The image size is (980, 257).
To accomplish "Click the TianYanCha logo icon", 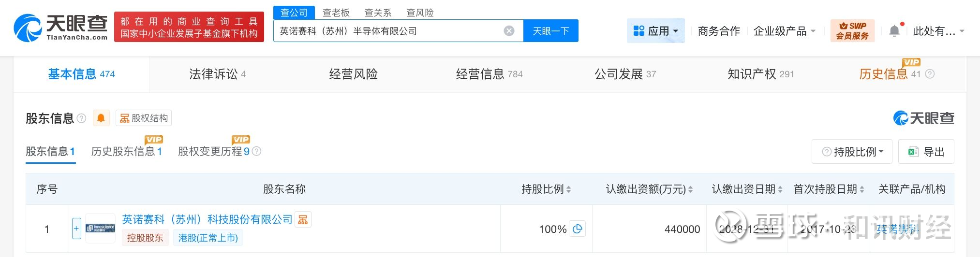I will click(28, 28).
